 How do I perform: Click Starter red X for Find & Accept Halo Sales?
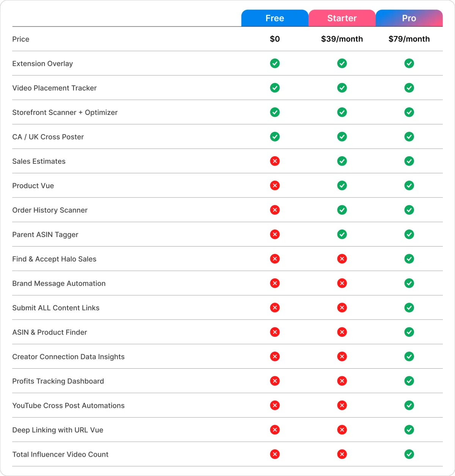coord(342,259)
